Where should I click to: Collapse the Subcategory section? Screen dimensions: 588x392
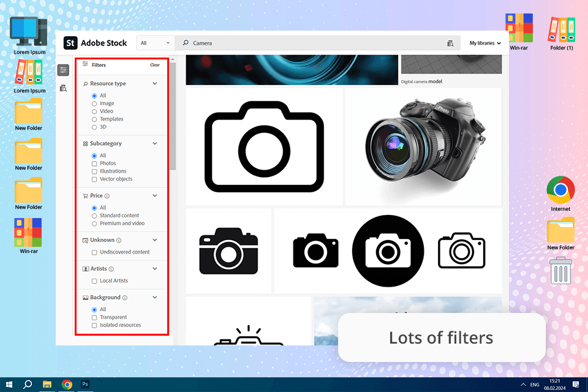[x=155, y=144]
